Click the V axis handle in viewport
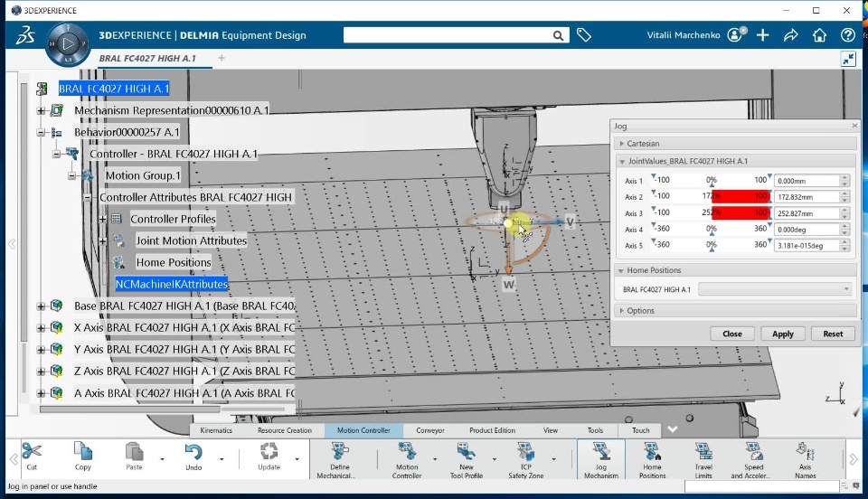The height and width of the screenshot is (499, 868). pos(571,221)
